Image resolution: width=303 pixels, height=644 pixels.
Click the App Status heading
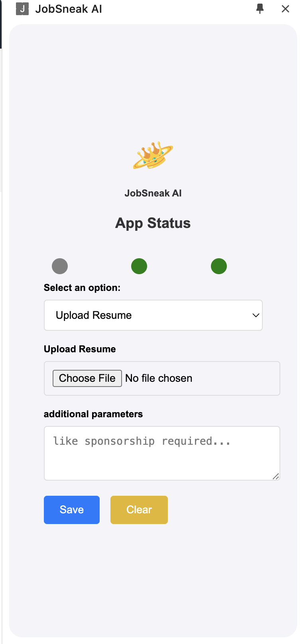153,223
